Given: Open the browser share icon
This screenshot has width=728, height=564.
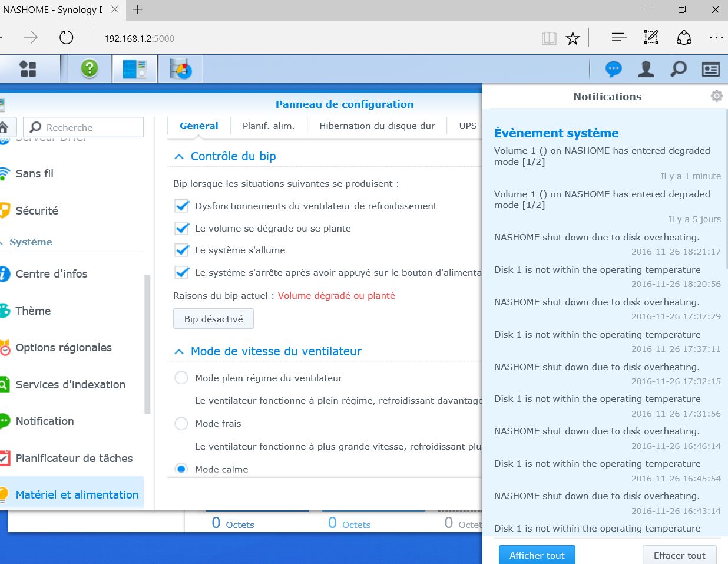Looking at the screenshot, I should 684,38.
